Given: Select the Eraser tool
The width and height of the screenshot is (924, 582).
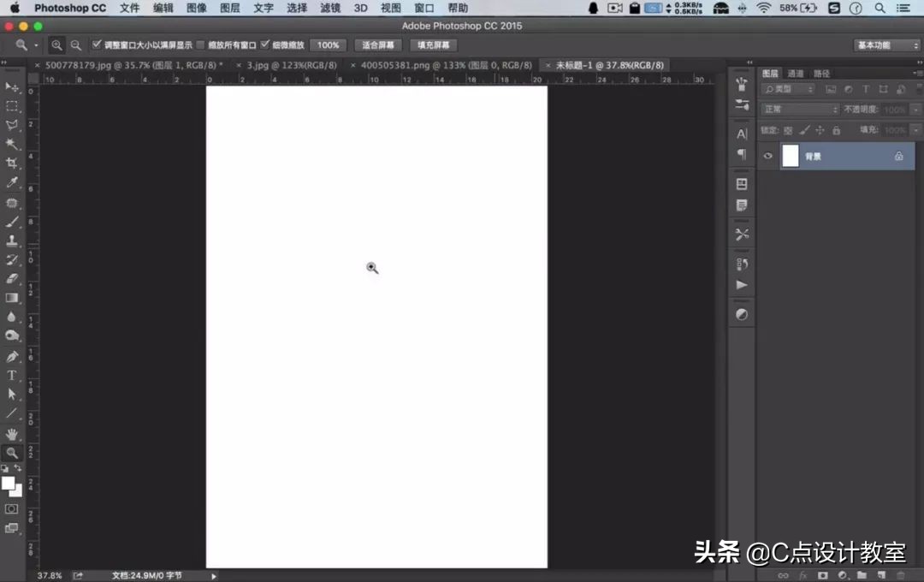Looking at the screenshot, I should click(x=12, y=279).
